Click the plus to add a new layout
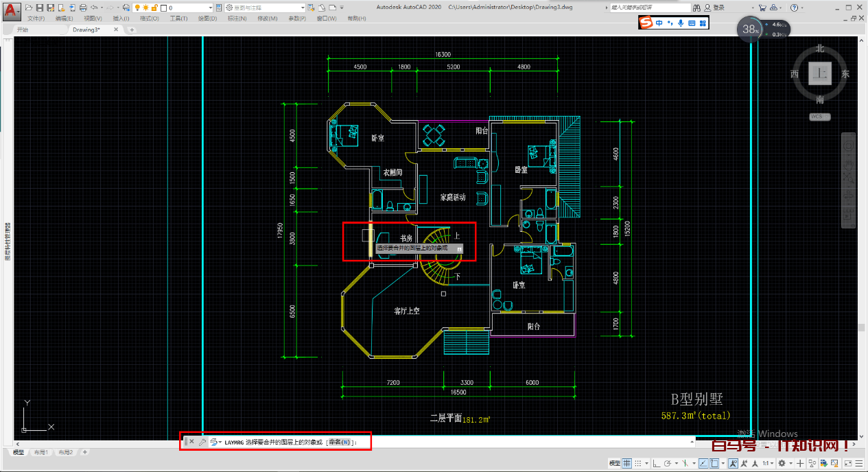 point(84,451)
